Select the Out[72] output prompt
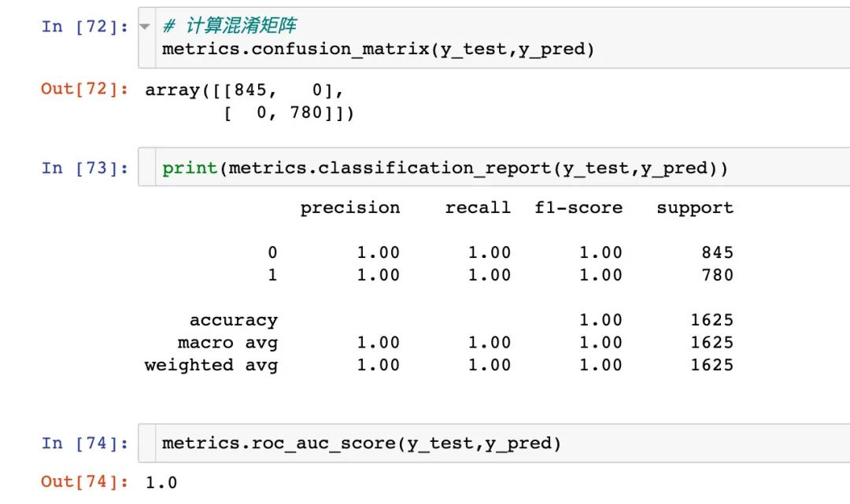The width and height of the screenshot is (850, 504). point(84,88)
